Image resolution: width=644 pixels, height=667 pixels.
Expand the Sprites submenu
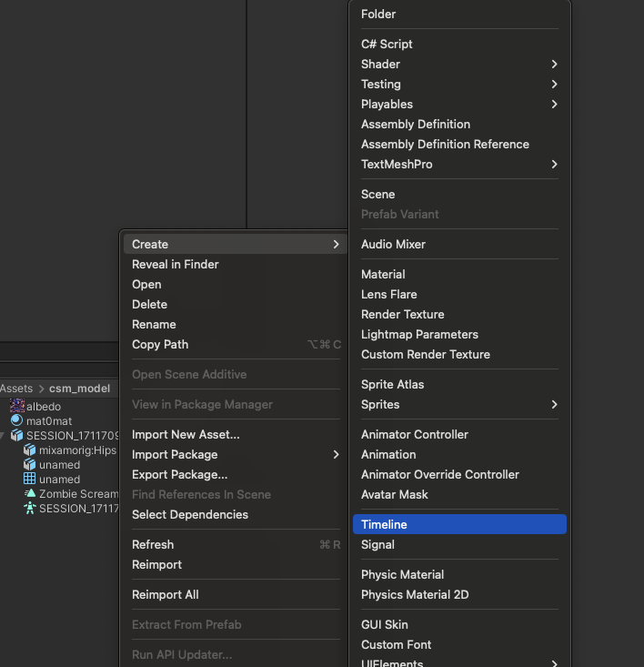point(554,404)
